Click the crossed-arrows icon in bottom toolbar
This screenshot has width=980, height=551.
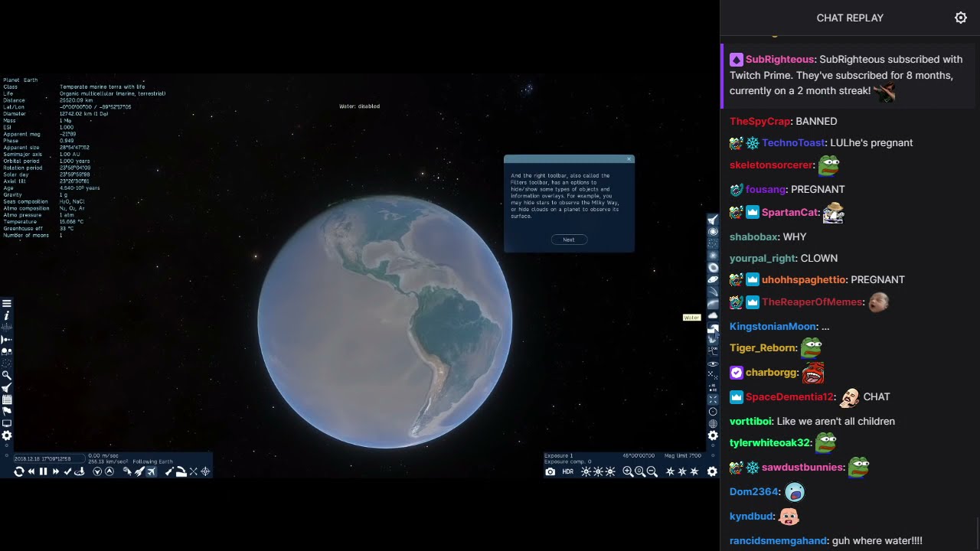click(x=193, y=471)
